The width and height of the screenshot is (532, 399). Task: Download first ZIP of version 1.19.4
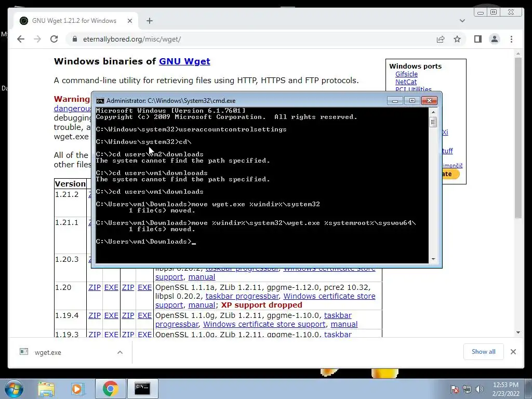click(x=95, y=315)
